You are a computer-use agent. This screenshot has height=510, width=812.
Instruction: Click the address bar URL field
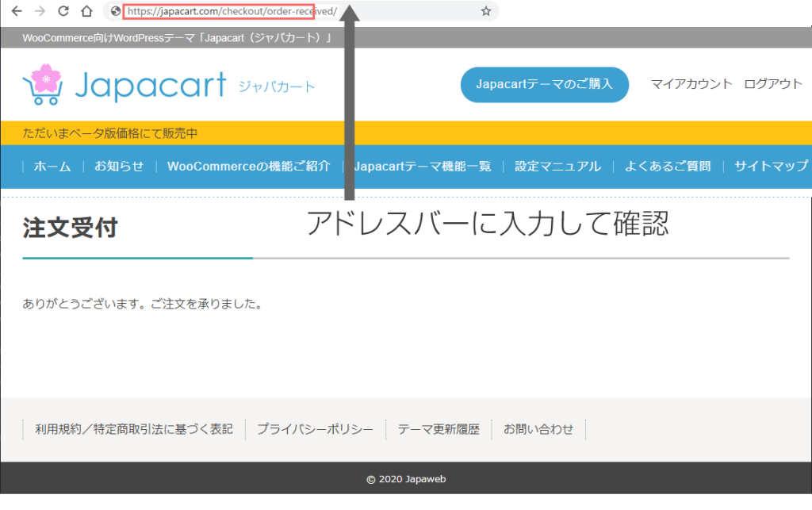pyautogui.click(x=301, y=11)
